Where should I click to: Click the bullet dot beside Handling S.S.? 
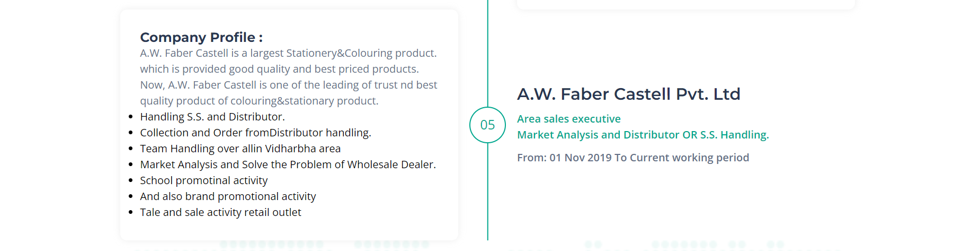pos(130,117)
